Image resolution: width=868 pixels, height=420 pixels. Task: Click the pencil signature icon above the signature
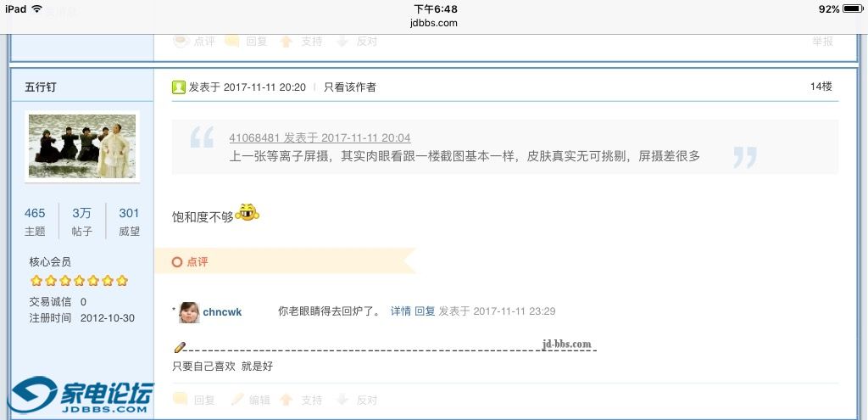(x=180, y=347)
